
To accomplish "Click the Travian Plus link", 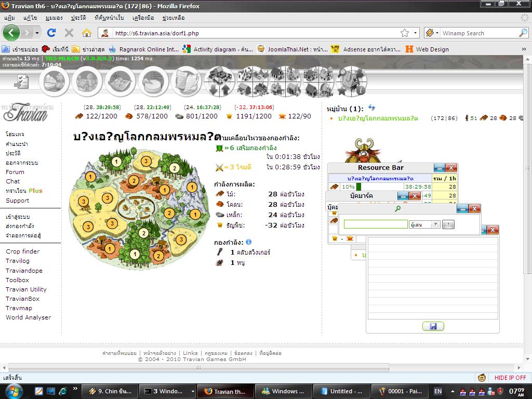I will [x=24, y=191].
